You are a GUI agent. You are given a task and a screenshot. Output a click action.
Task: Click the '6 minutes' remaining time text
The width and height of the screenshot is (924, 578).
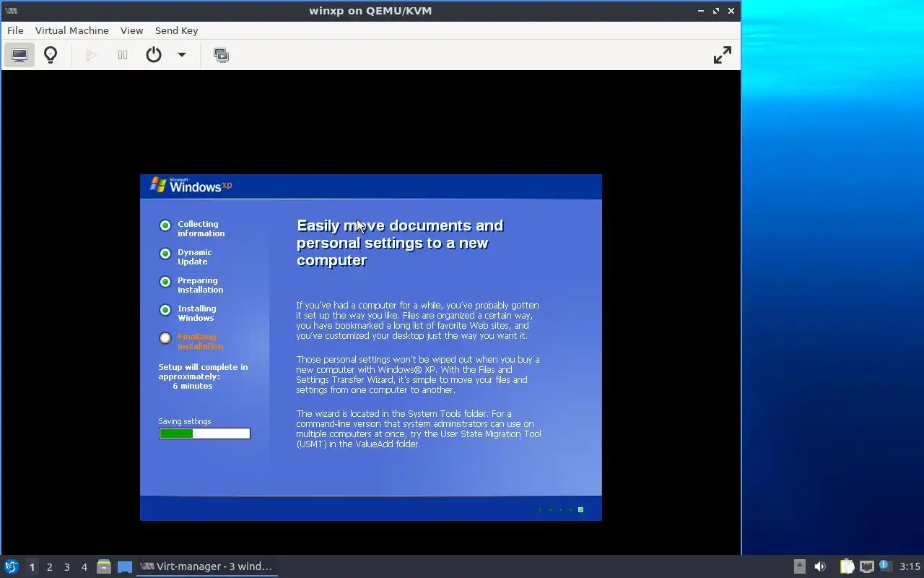tap(193, 386)
